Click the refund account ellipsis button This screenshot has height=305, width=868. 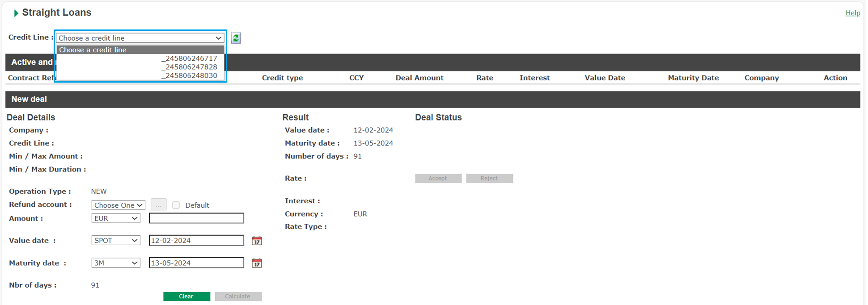pos(158,205)
